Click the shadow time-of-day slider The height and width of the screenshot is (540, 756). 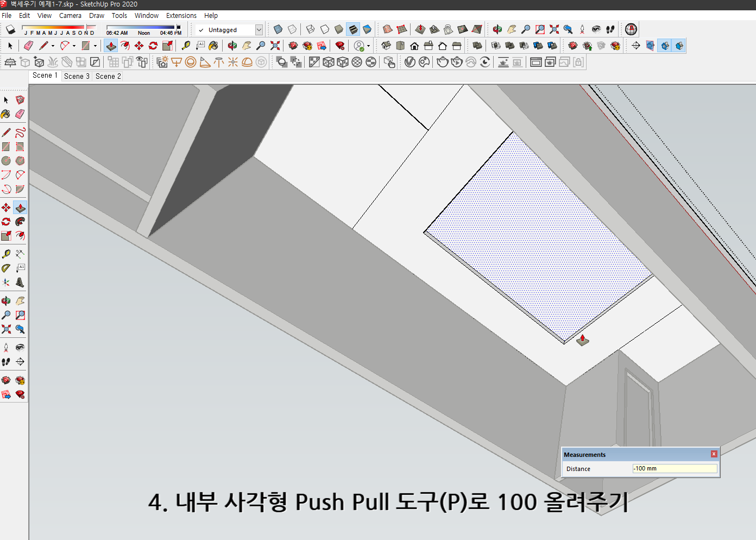click(143, 27)
